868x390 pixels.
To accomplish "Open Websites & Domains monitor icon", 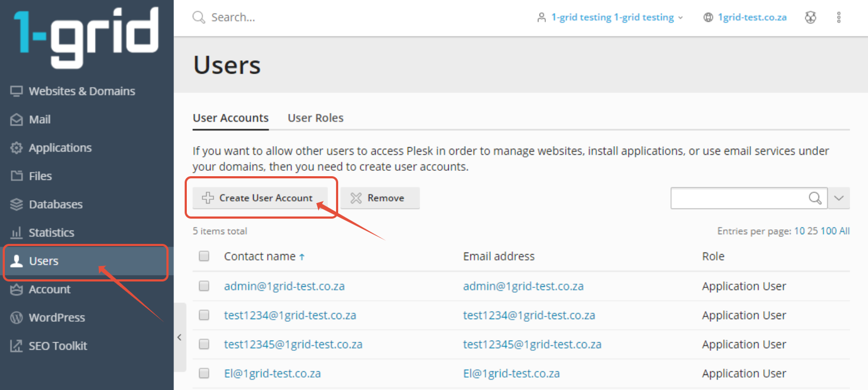I will click(17, 91).
